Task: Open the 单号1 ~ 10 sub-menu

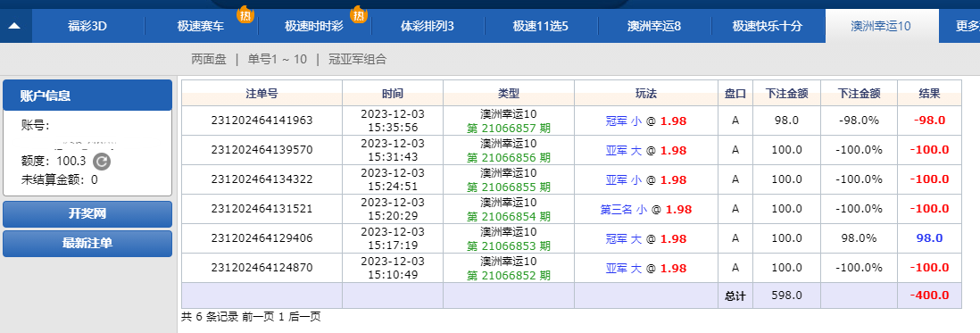Action: click(x=278, y=59)
